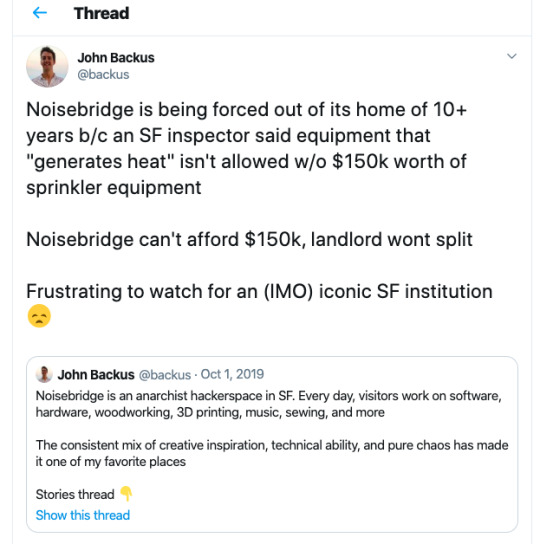Open John Backus's large profile photo

coord(47,66)
